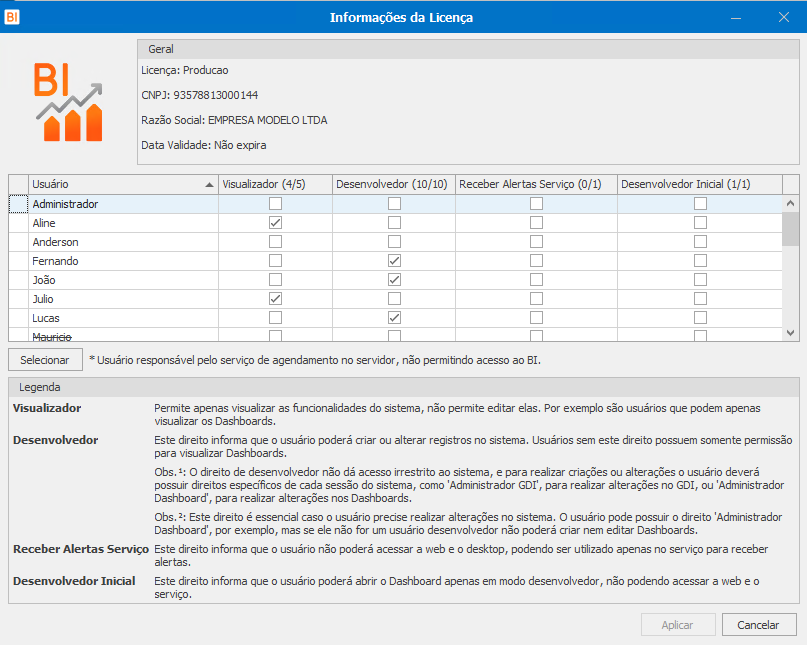Sort by the Usuário column header

point(124,184)
